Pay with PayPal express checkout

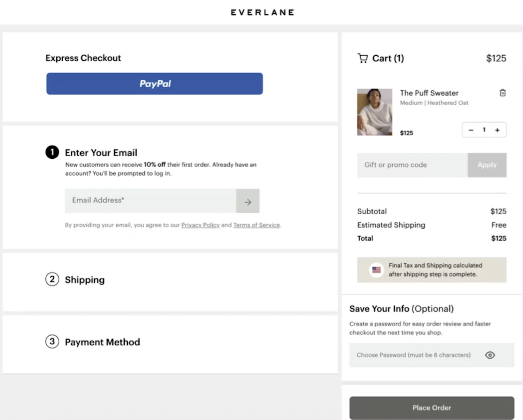pyautogui.click(x=155, y=84)
